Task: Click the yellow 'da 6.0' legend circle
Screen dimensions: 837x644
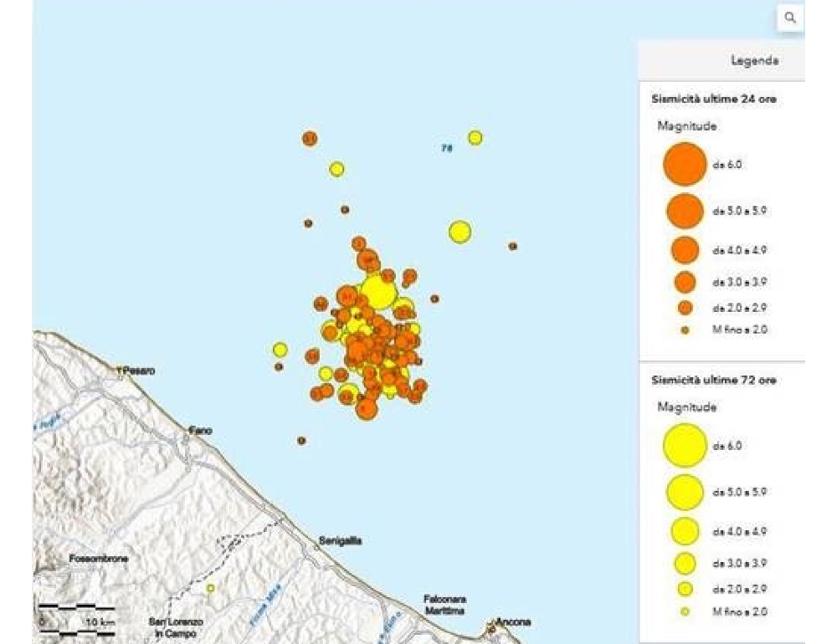Action: [685, 445]
